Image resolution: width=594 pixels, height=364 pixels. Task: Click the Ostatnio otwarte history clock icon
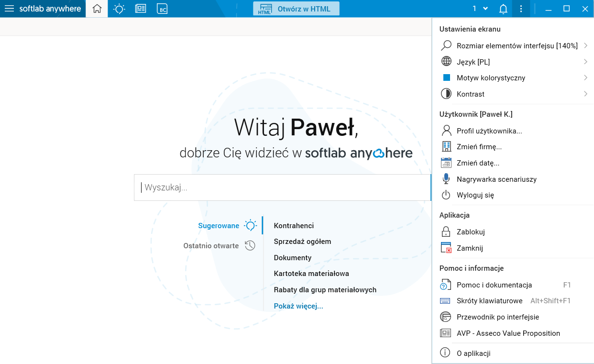point(250,245)
